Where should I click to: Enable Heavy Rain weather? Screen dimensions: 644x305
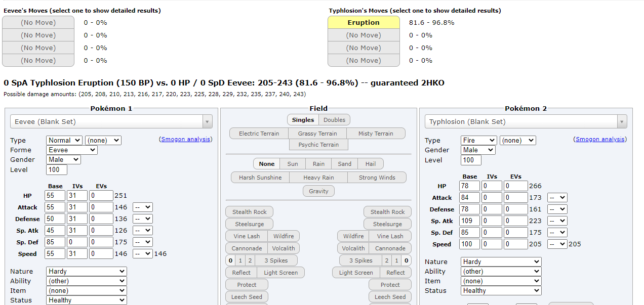[x=318, y=178]
